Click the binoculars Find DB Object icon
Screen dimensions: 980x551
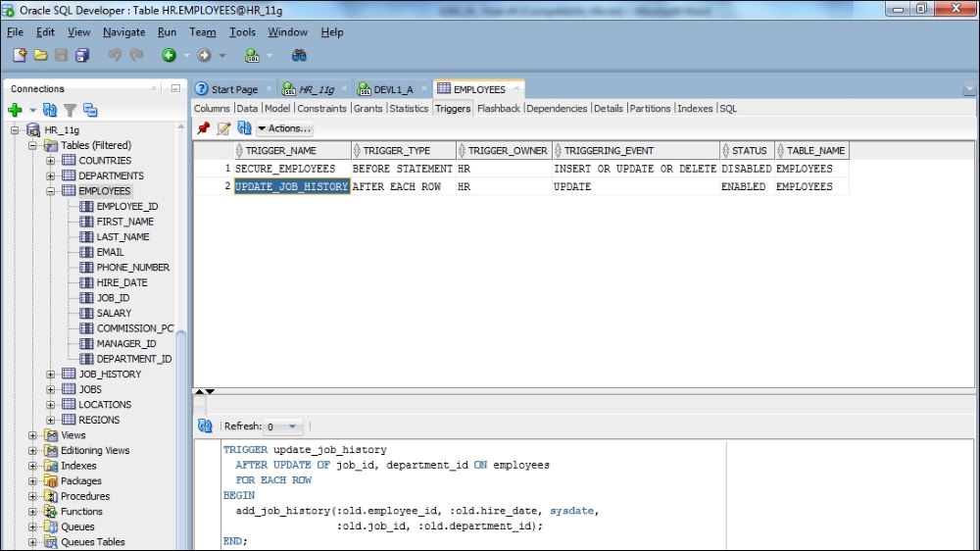[x=299, y=55]
